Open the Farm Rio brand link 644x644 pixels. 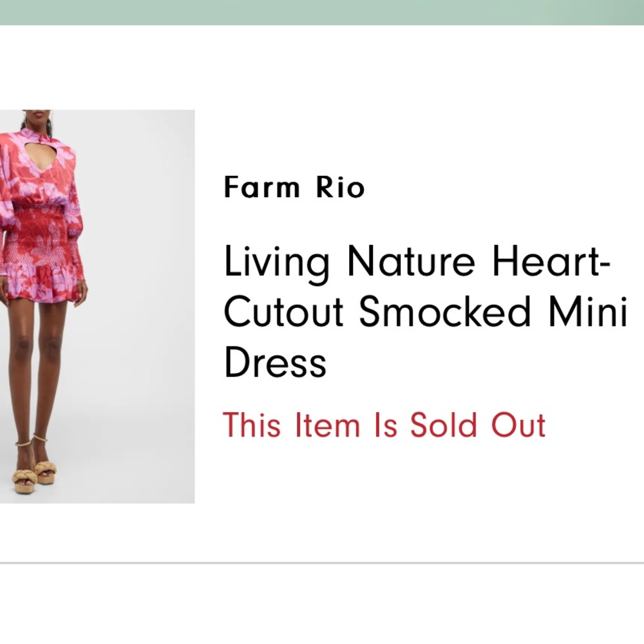(294, 188)
